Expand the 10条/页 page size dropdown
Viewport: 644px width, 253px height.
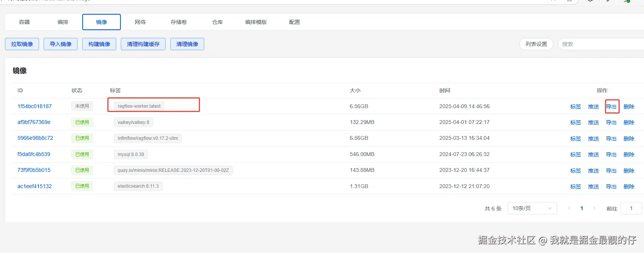point(532,208)
